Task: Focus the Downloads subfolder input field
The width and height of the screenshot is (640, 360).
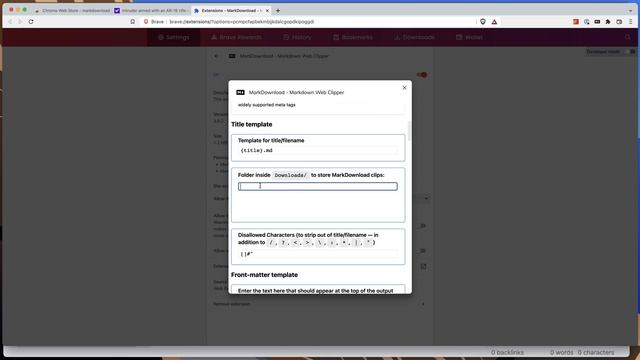Action: [x=318, y=187]
